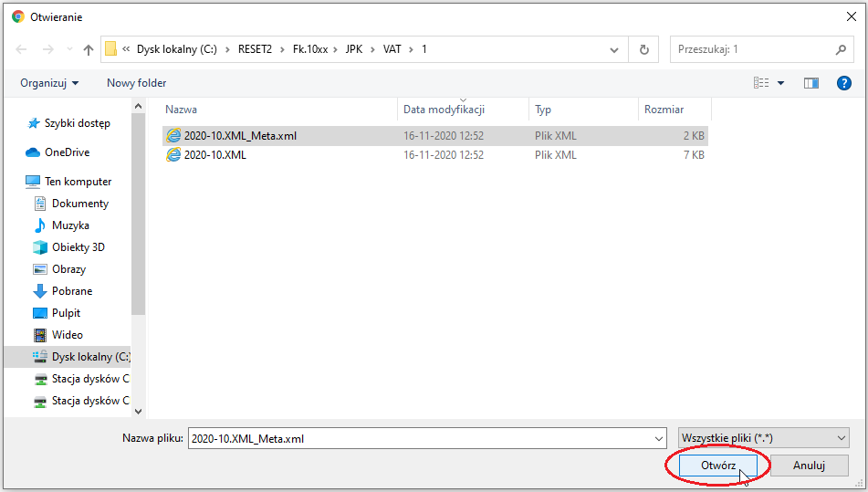Image resolution: width=868 pixels, height=492 pixels.
Task: Click the Obiekty 3D cube icon
Action: 40,247
